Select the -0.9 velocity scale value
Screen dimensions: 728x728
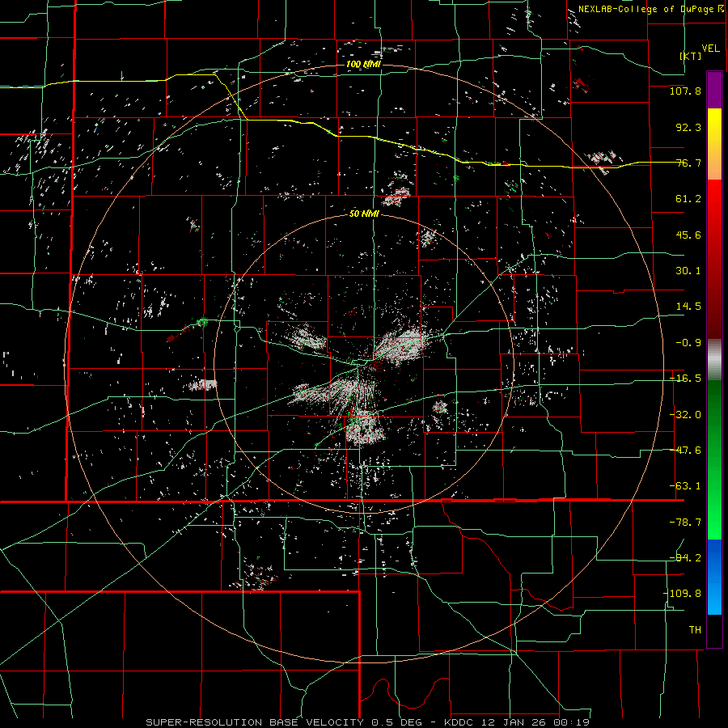pos(688,343)
